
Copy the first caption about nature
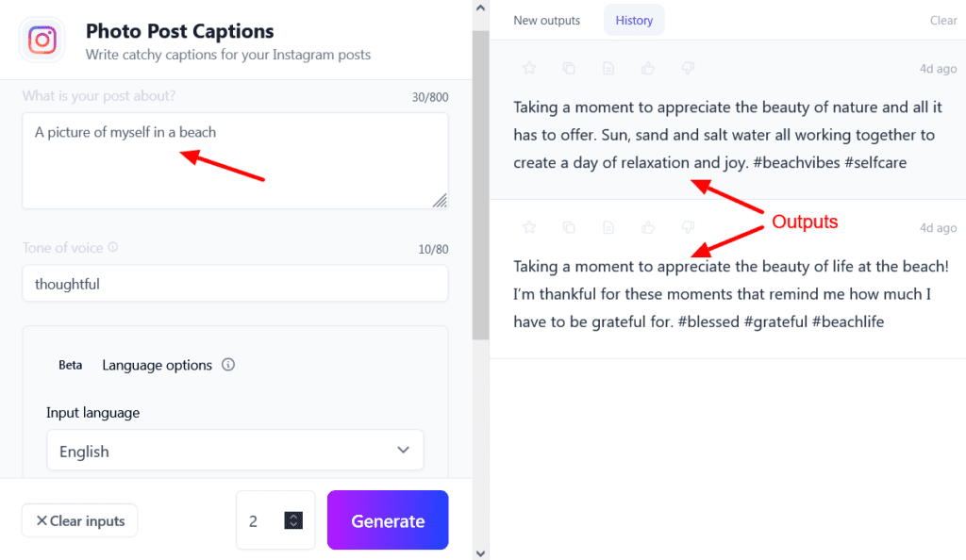569,68
